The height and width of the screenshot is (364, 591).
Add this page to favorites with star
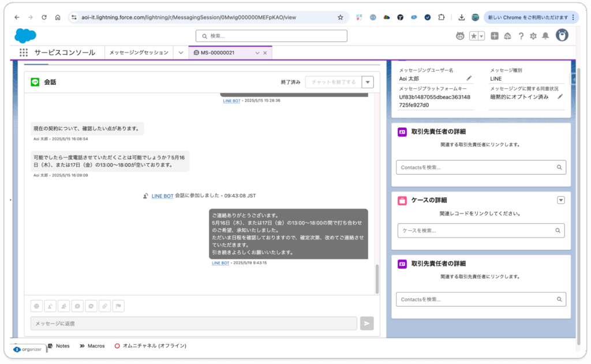(473, 36)
